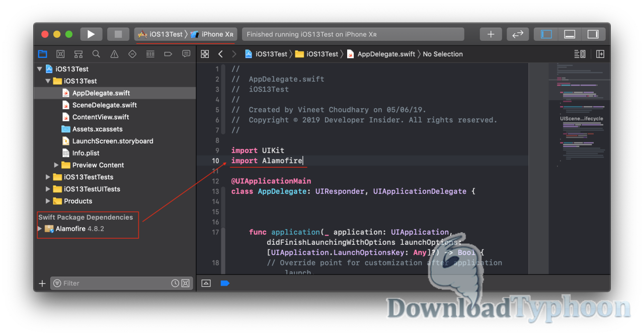Click the activity status bar
This screenshot has height=336, width=644.
click(x=353, y=34)
